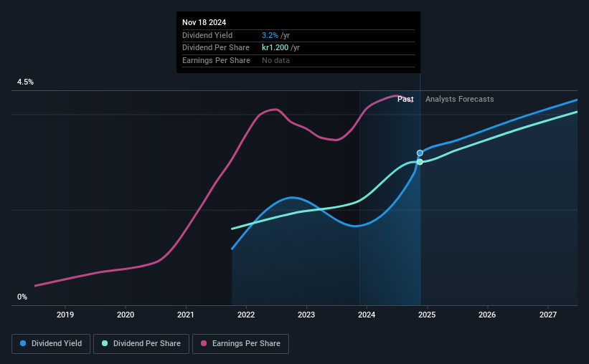The width and height of the screenshot is (589, 364).
Task: Click the 4.5% y-axis label
Action: pos(25,82)
